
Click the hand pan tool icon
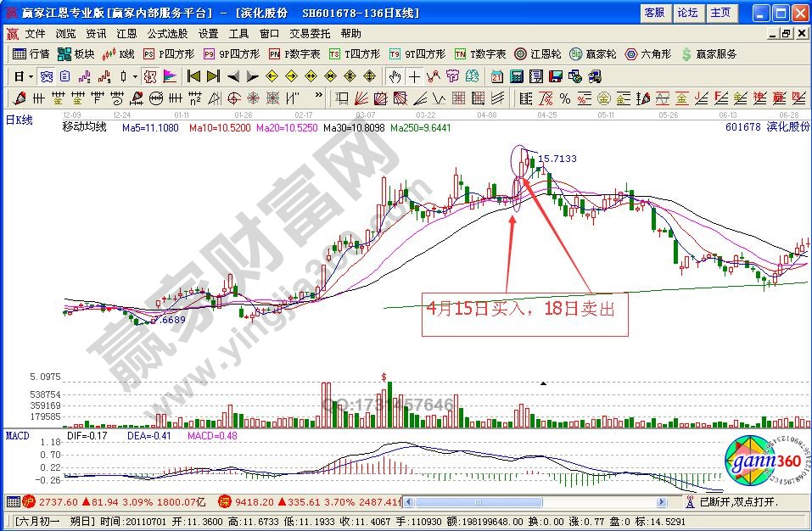(395, 76)
